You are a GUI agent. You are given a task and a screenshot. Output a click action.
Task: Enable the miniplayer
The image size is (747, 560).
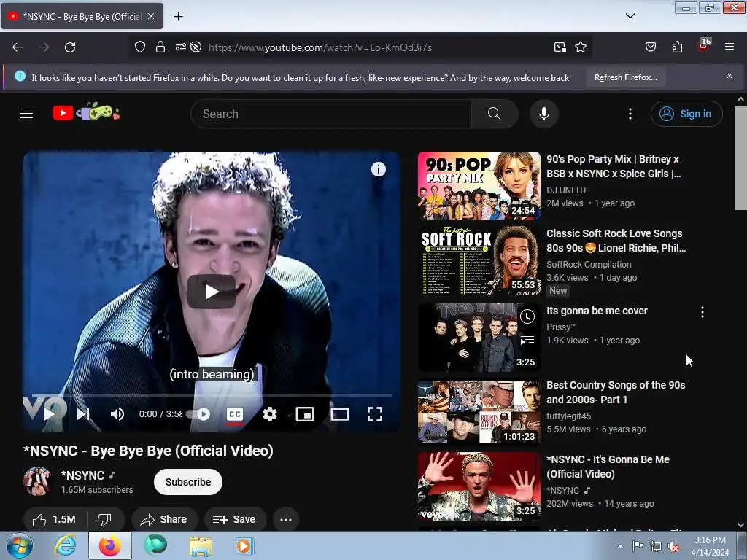pyautogui.click(x=305, y=414)
